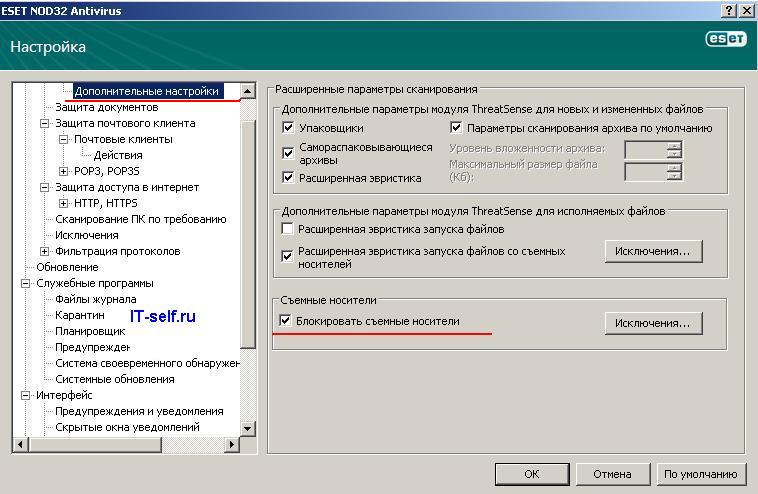Click Исключения button for executable files heuristics
This screenshot has width=758, height=494.
point(653,251)
